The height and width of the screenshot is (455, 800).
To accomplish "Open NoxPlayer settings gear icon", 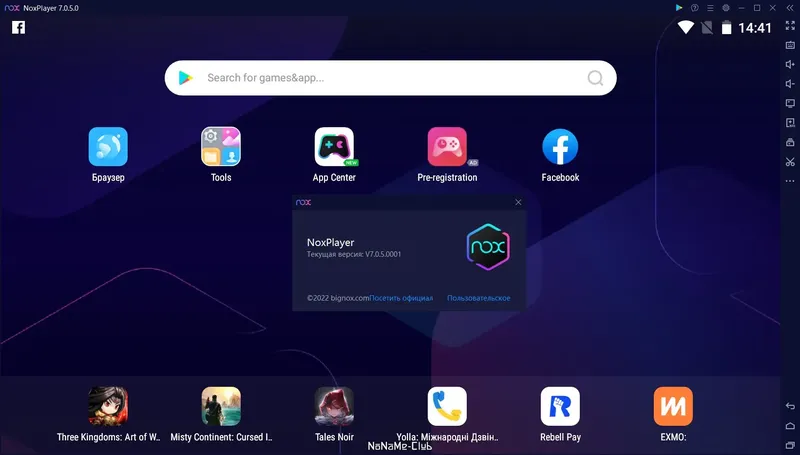I will 726,8.
